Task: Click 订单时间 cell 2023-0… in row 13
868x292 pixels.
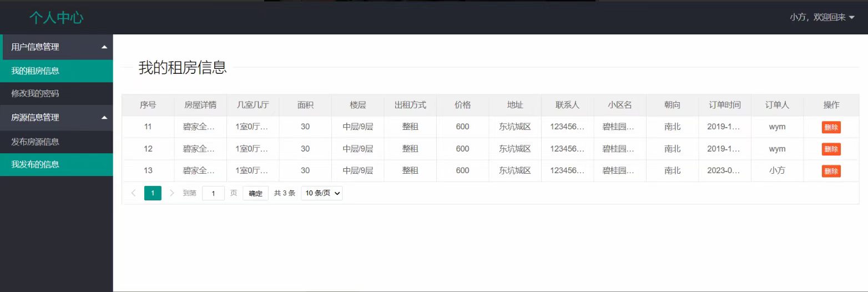Action: [x=724, y=170]
